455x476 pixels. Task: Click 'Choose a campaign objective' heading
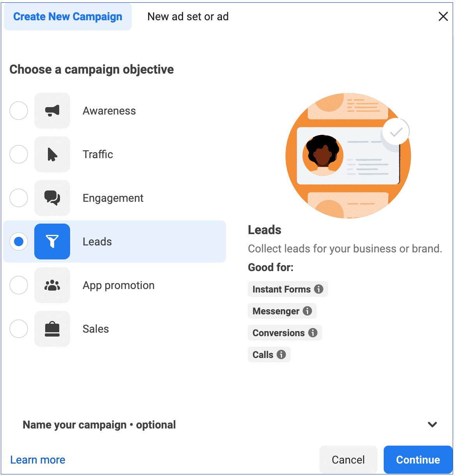[x=92, y=69]
